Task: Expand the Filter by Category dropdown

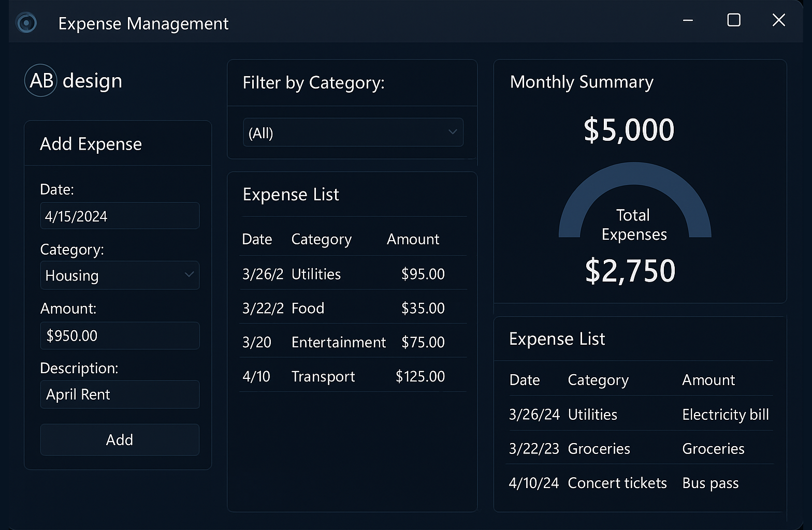Action: click(353, 132)
